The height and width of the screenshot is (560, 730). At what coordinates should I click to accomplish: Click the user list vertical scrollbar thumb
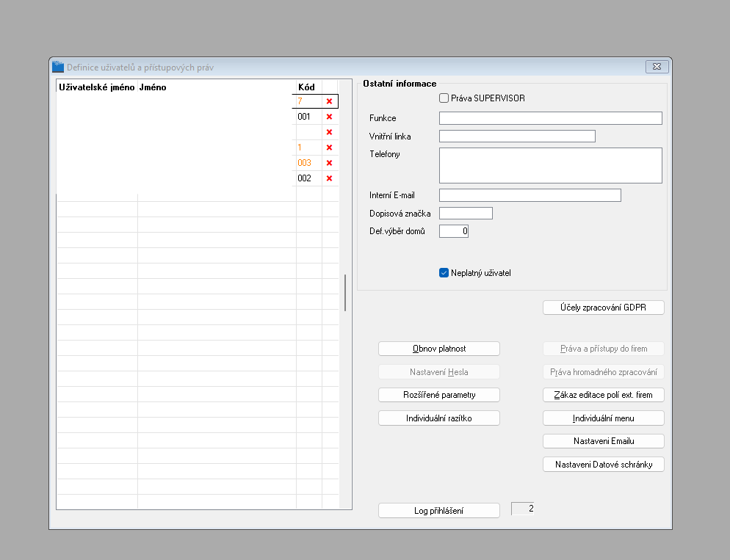tap(345, 293)
